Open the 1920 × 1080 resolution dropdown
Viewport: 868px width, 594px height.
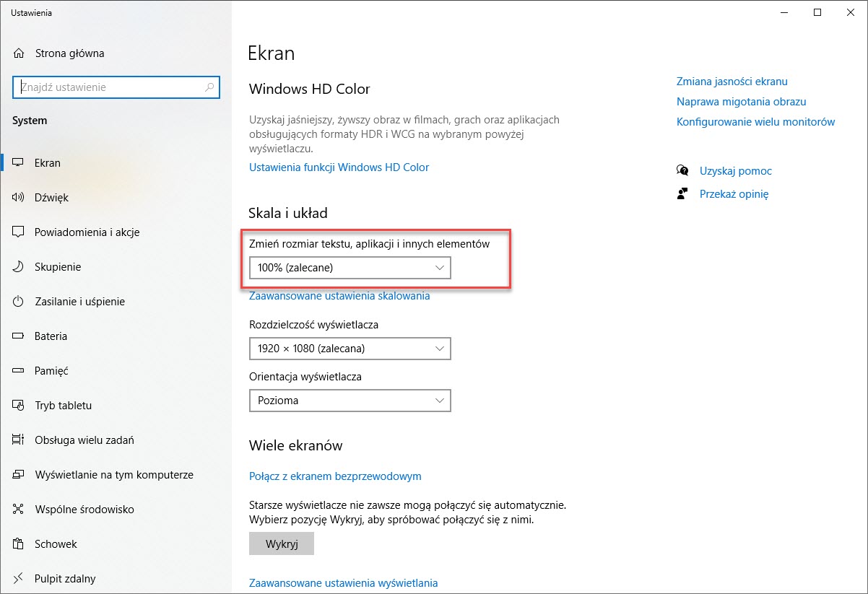[x=350, y=349]
